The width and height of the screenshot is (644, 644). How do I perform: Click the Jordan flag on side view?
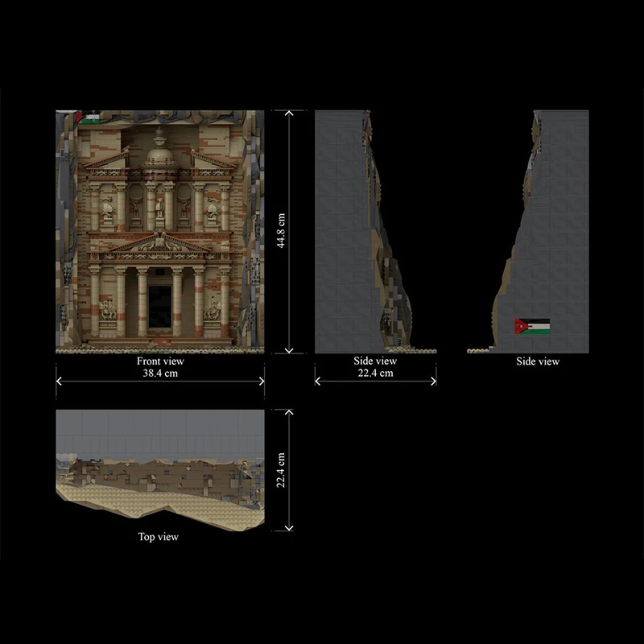click(532, 327)
